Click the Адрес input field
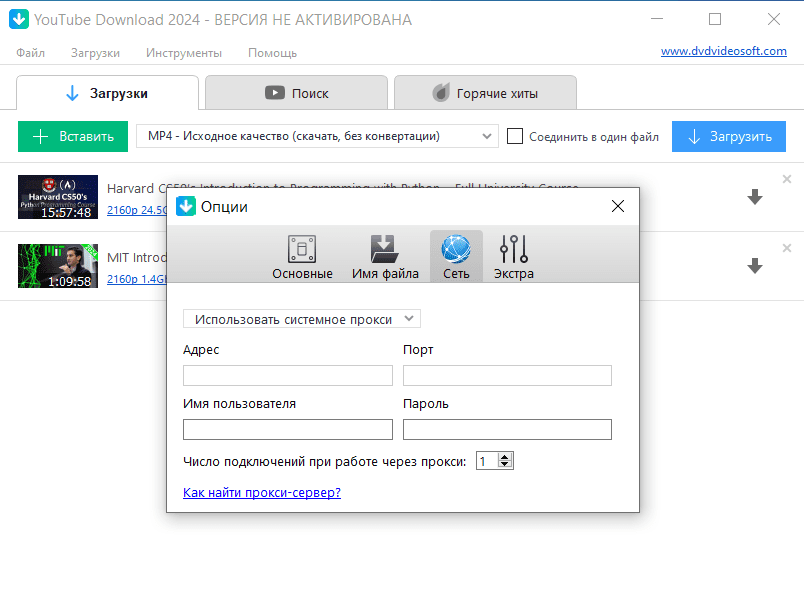 point(288,375)
